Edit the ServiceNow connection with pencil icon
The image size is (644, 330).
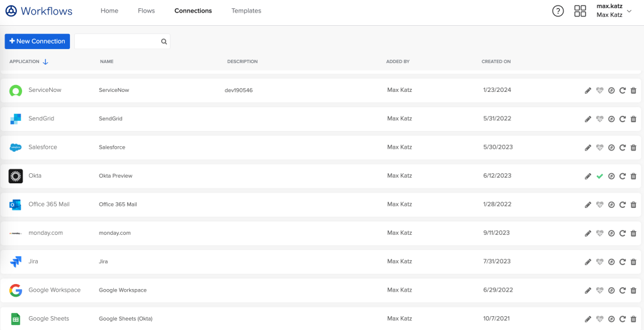pos(588,91)
